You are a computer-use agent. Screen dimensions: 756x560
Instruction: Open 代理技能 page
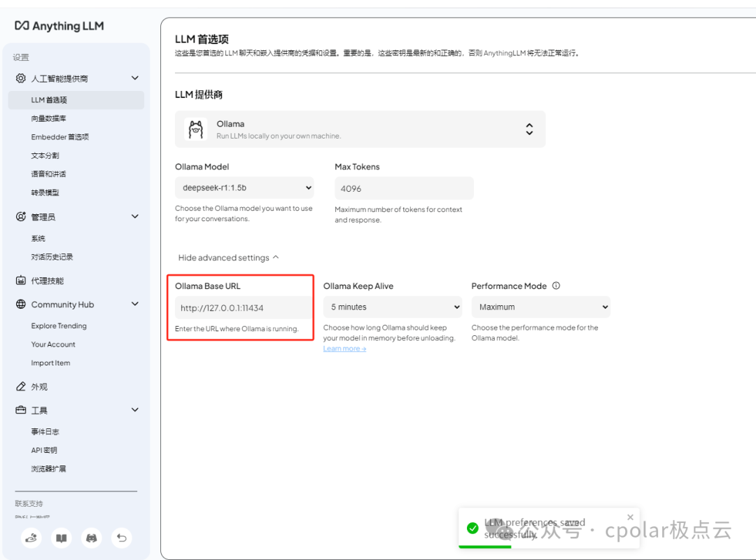coord(48,281)
